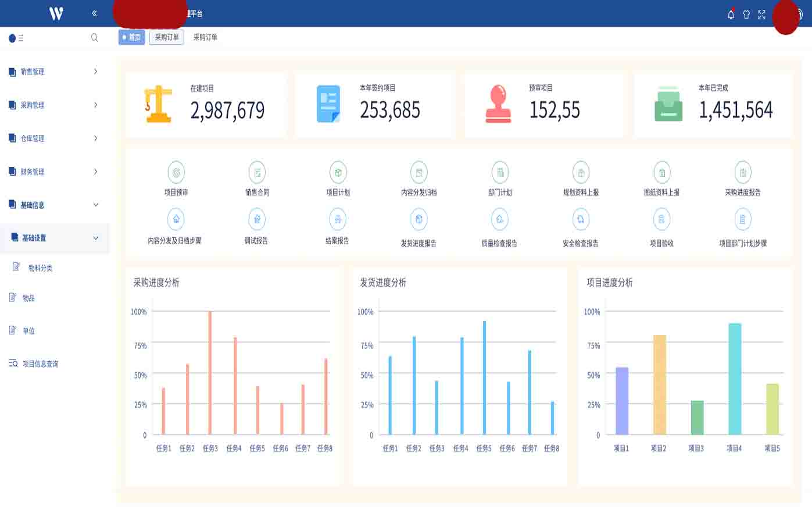Switch to the 首页 tab
The height and width of the screenshot is (509, 812).
click(131, 37)
